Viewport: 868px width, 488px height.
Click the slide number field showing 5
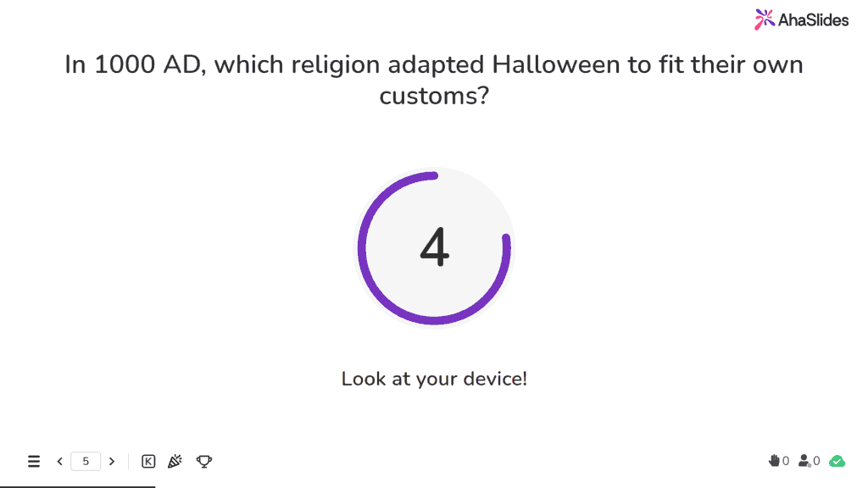click(86, 461)
